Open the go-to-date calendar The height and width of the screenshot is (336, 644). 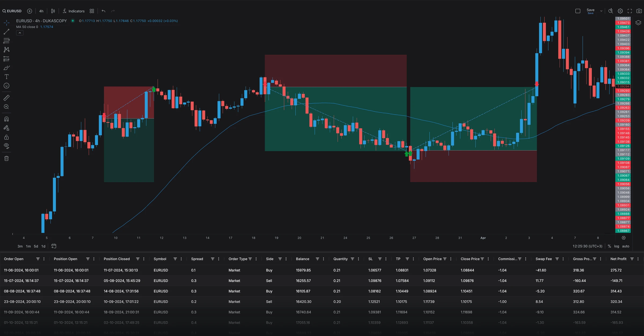click(54, 246)
